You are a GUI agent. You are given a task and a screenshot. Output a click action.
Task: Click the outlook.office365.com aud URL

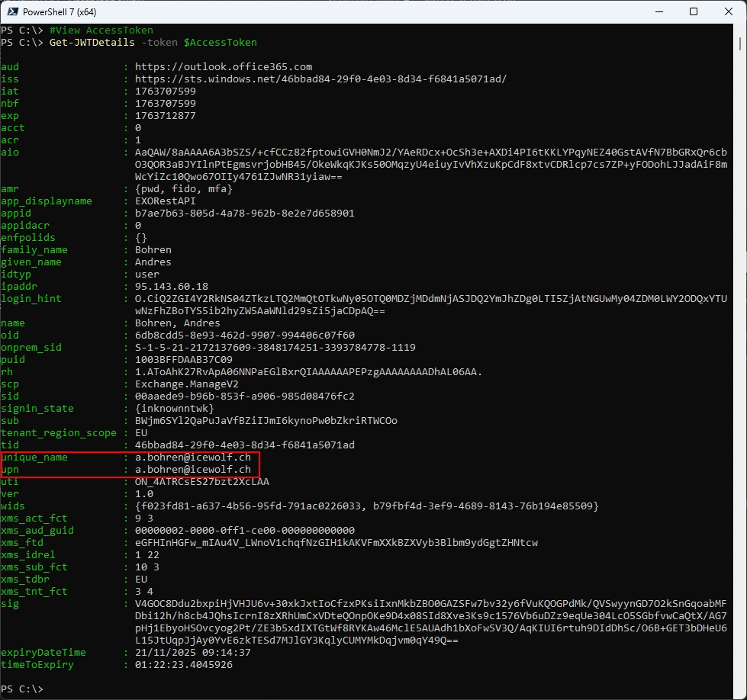point(224,67)
